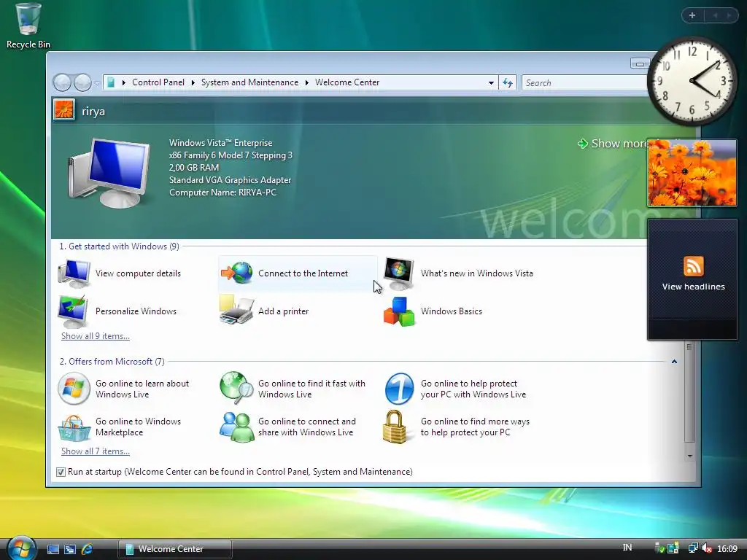Launch Internet Explorer from Quick Launch
The image size is (747, 560).
(88, 549)
